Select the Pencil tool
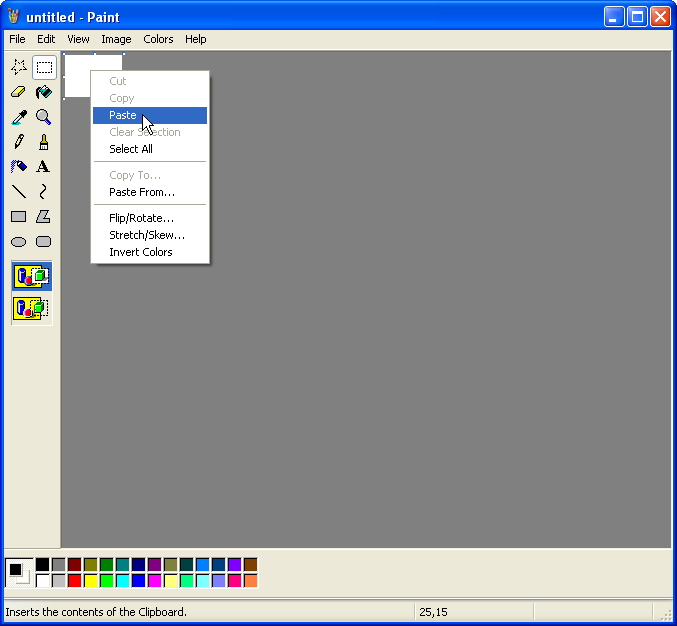This screenshot has width=677, height=626. pos(18,142)
